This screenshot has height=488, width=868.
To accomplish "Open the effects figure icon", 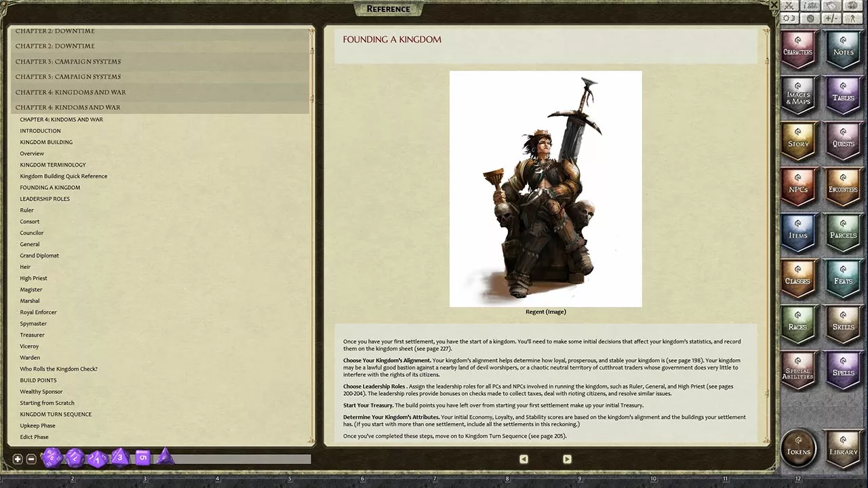I will click(x=852, y=18).
